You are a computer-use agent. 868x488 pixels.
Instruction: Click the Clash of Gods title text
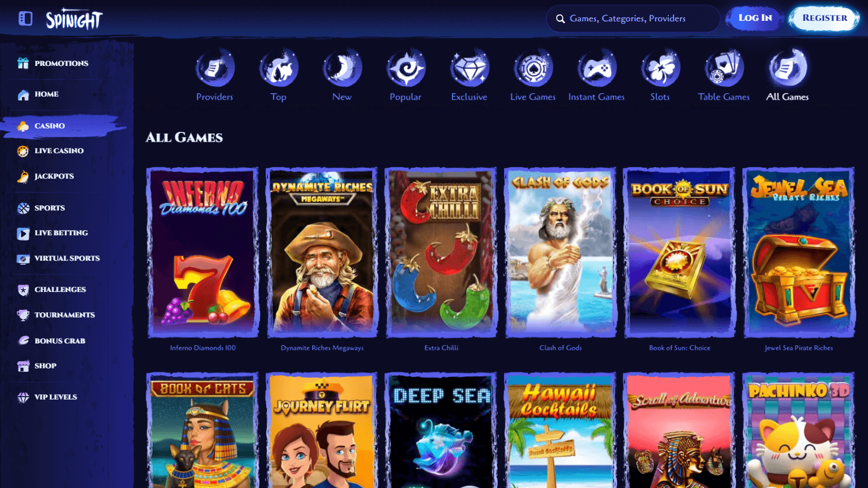pos(561,348)
